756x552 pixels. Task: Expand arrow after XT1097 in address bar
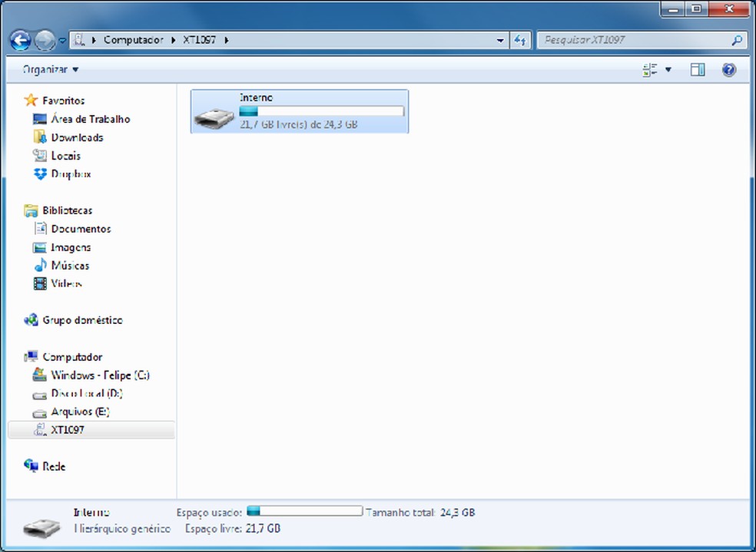tap(226, 40)
